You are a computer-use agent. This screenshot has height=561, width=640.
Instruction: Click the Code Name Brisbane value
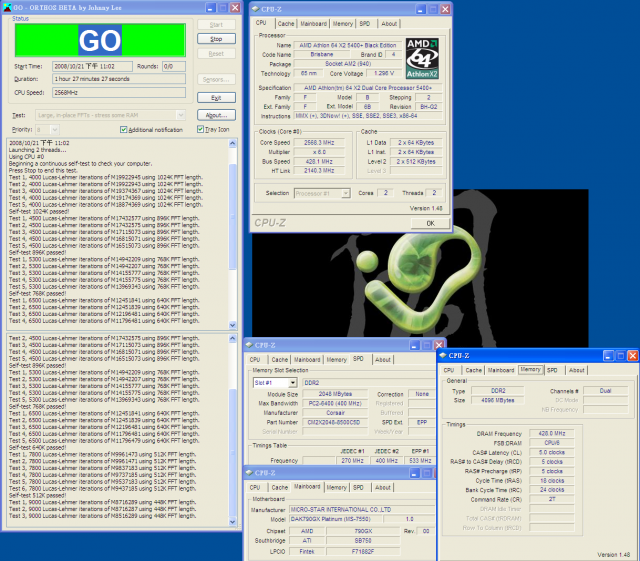point(322,54)
